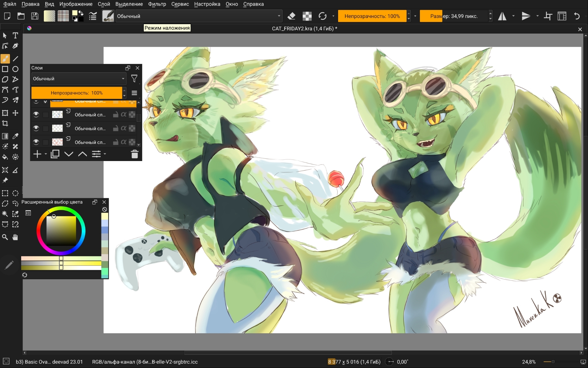Click horizontal mirror tool icon
This screenshot has width=588, height=368.
pyautogui.click(x=502, y=16)
